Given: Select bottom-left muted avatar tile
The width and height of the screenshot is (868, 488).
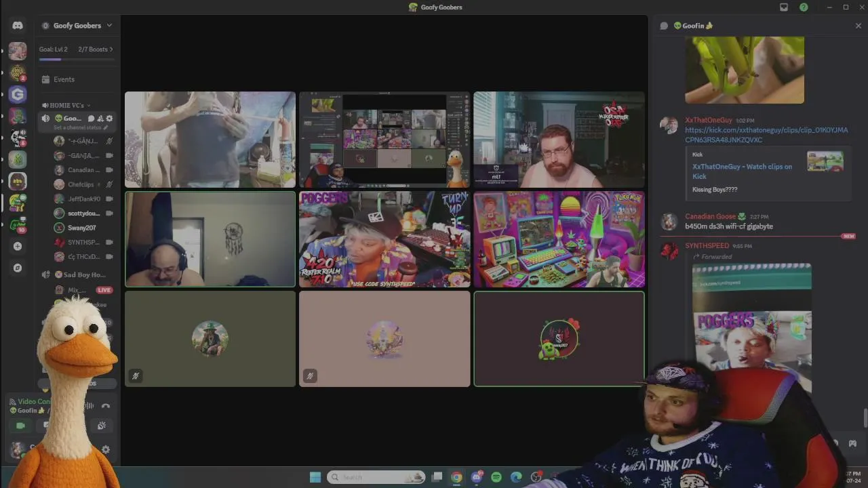Looking at the screenshot, I should (x=210, y=339).
